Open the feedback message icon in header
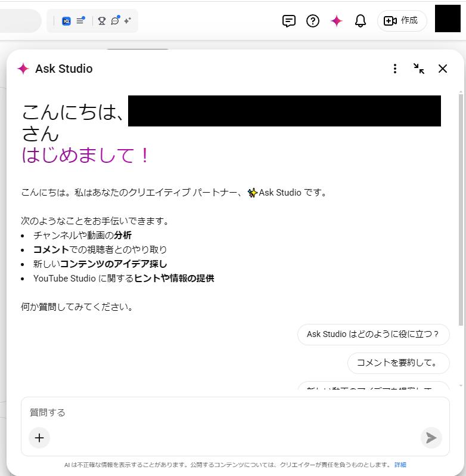Viewport: 466px width, 476px height. (288, 21)
